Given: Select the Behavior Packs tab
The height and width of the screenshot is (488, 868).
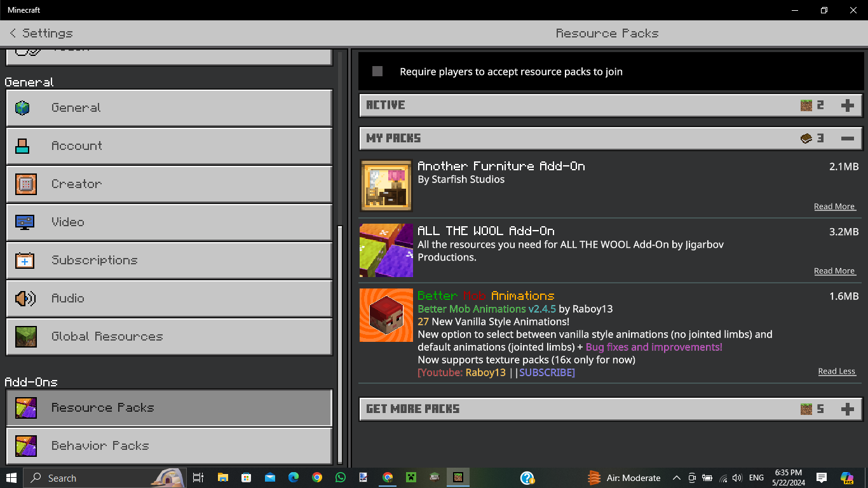Looking at the screenshot, I should (x=169, y=446).
